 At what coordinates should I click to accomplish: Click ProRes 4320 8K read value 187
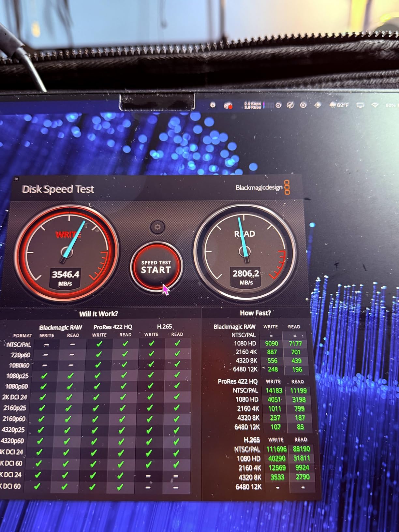[300, 418]
